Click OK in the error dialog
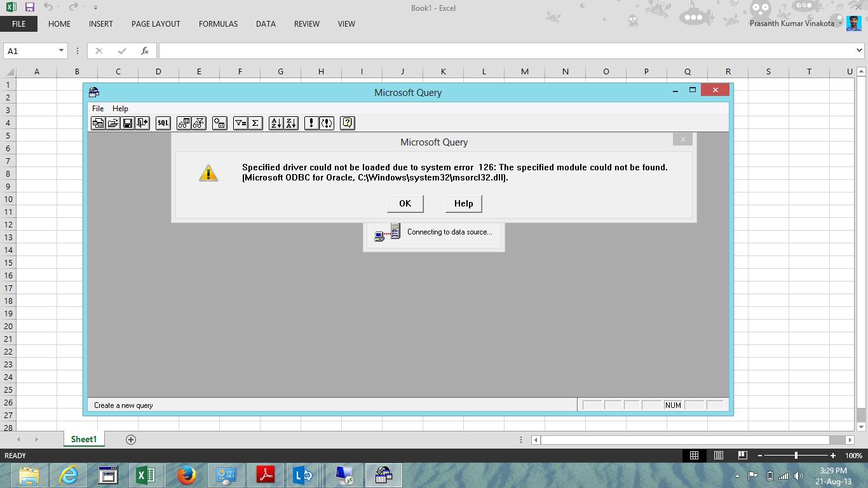Image resolution: width=868 pixels, height=488 pixels. pyautogui.click(x=405, y=203)
